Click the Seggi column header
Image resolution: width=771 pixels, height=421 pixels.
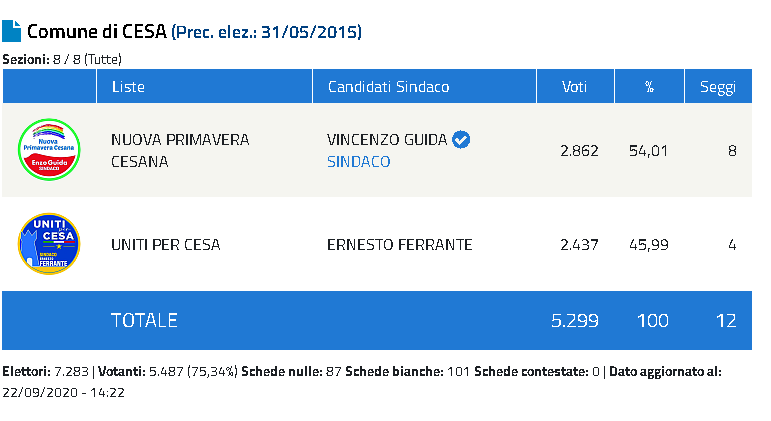click(x=718, y=87)
